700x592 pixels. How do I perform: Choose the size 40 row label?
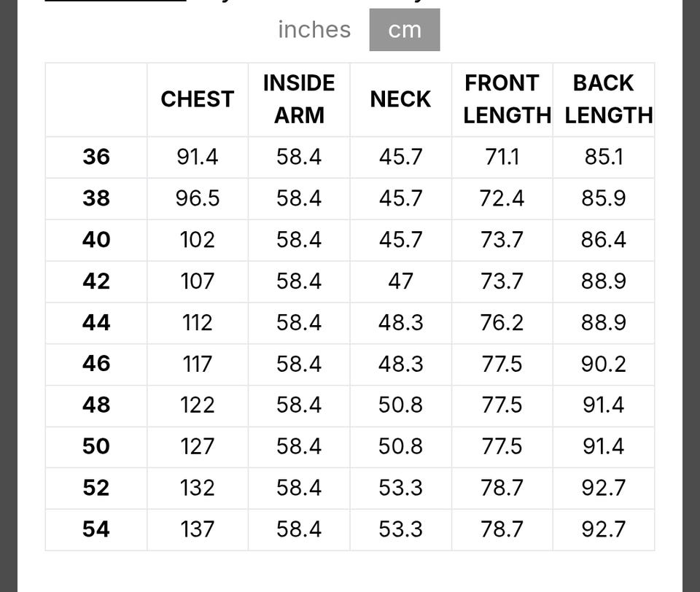96,240
